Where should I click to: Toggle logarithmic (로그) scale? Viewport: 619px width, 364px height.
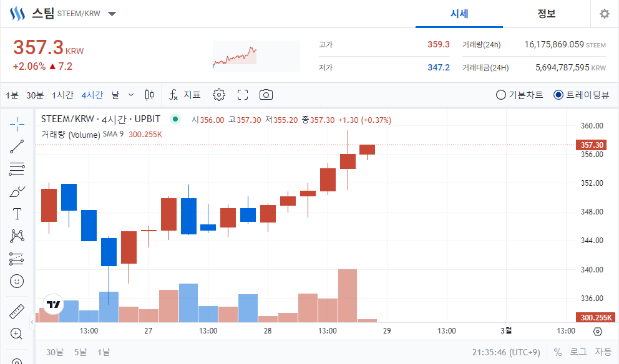coord(578,352)
